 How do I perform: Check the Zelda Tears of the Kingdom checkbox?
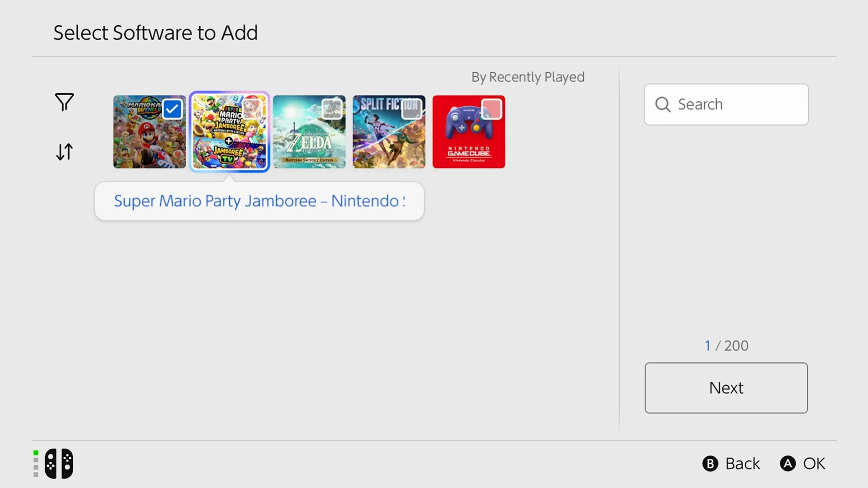[x=332, y=109]
